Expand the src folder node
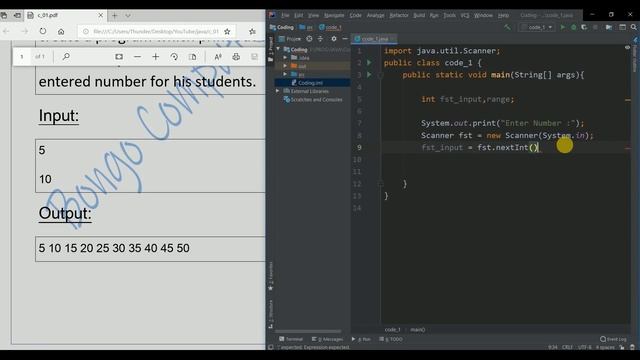Image resolution: width=640 pixels, height=360 pixels. coord(285,74)
